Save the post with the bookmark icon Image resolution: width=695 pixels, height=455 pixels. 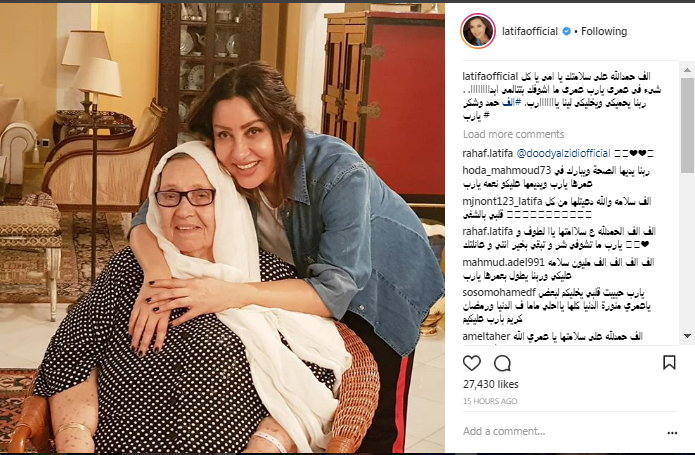click(669, 362)
